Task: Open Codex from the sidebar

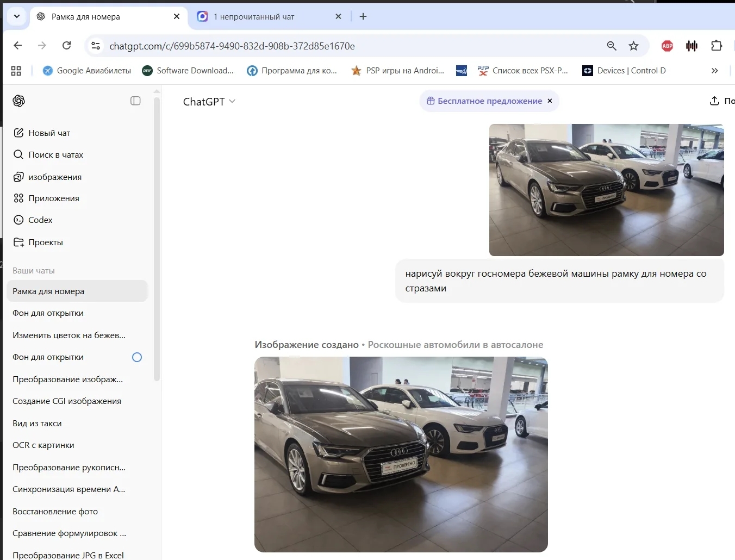Action: (x=40, y=220)
